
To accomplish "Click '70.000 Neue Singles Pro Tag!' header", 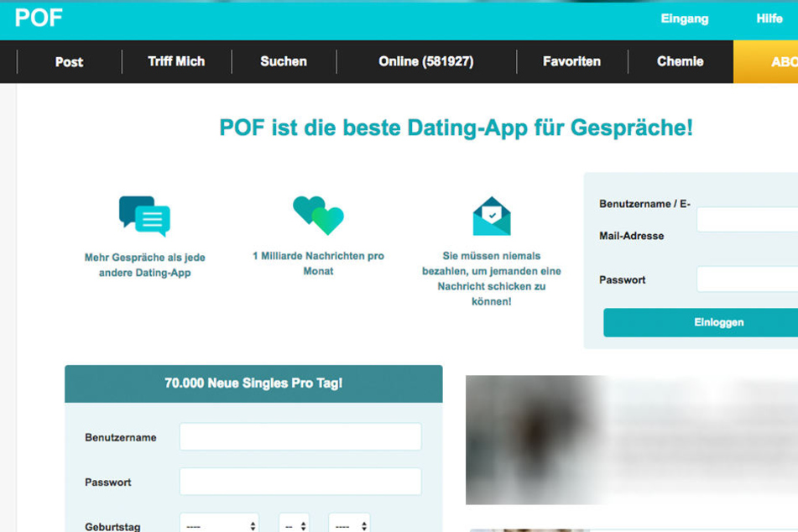I will (253, 383).
